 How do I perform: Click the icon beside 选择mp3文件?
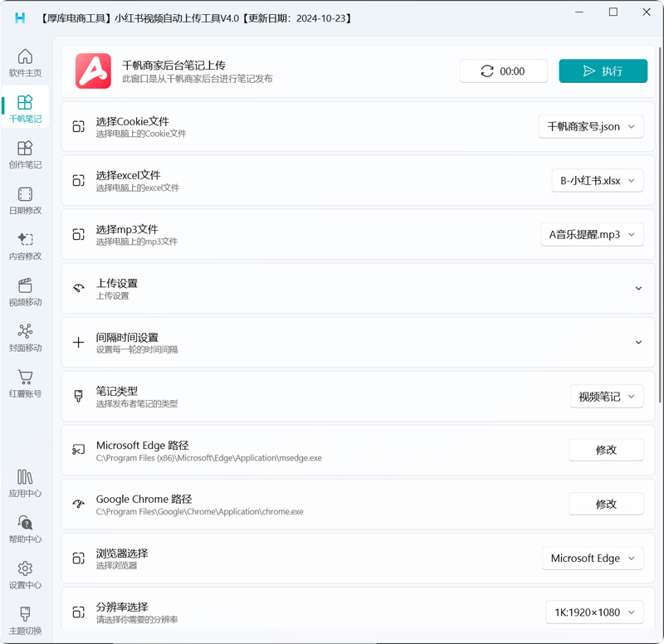(x=78, y=234)
